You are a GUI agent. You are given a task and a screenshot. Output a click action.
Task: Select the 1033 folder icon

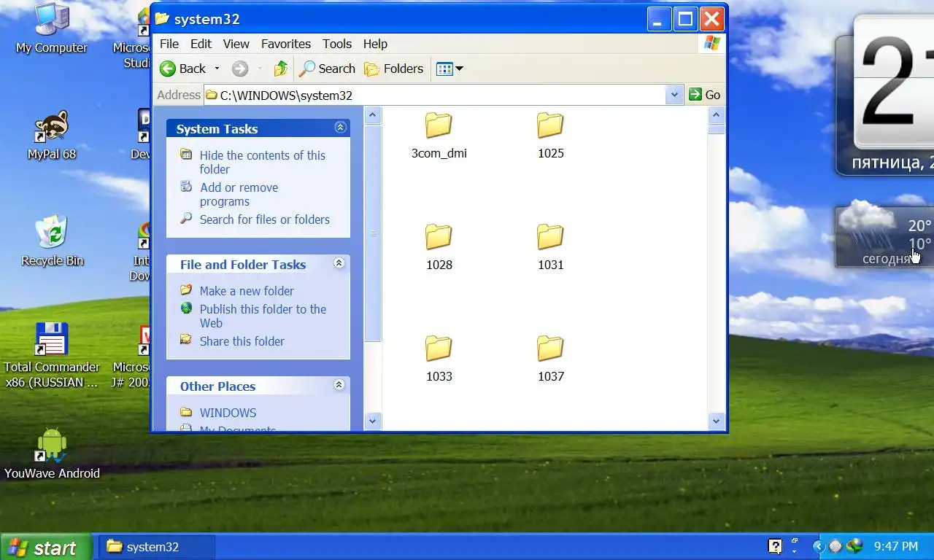click(x=439, y=349)
